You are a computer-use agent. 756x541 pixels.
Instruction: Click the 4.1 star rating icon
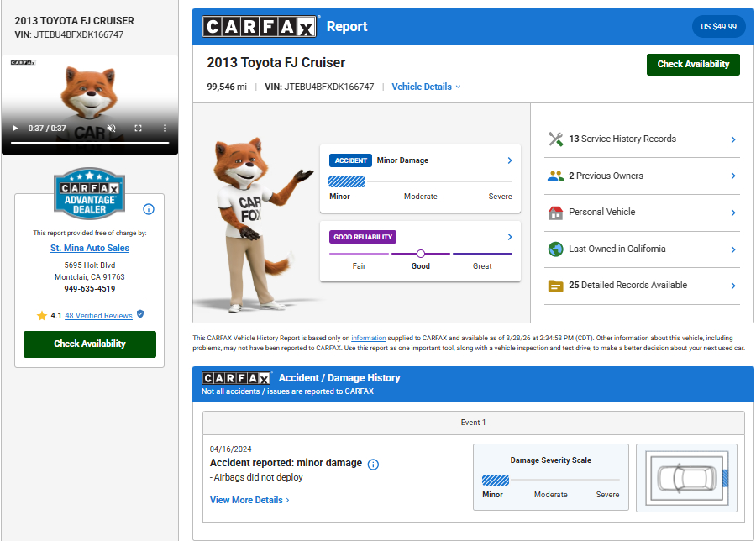click(42, 316)
